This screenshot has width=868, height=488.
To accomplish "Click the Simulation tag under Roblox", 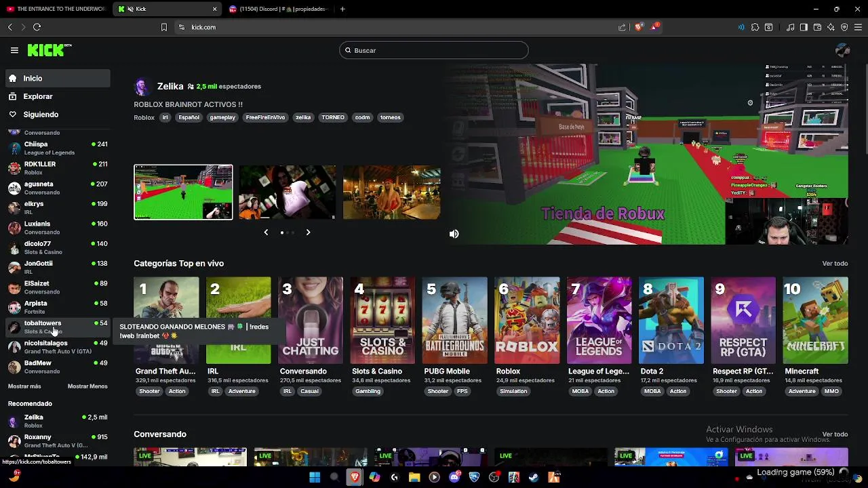I will (513, 391).
